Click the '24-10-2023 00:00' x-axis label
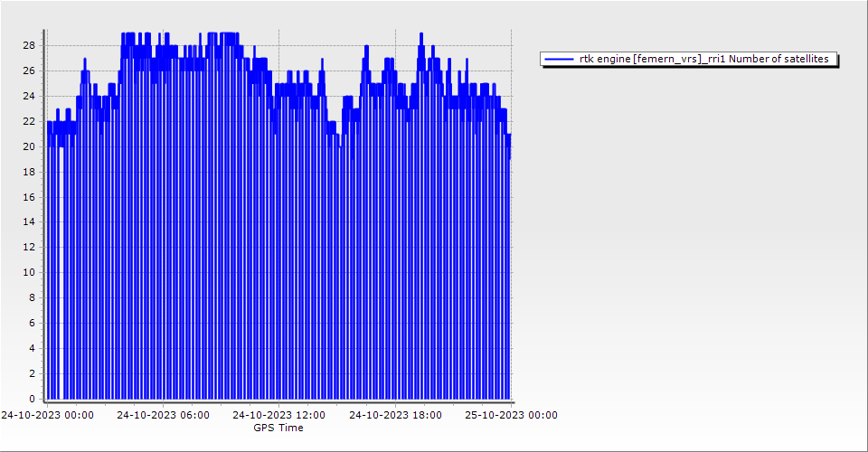868x452 pixels. (46, 415)
